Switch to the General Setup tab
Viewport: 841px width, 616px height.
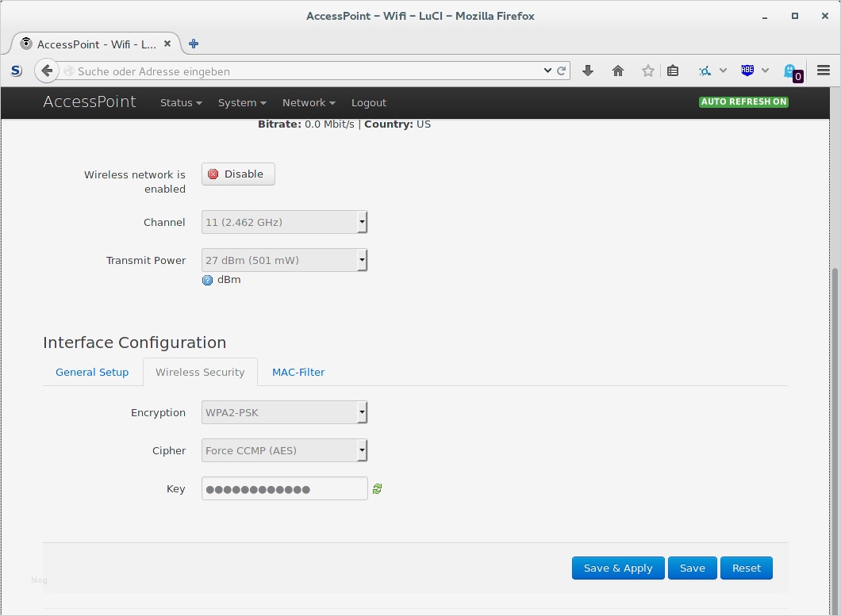(92, 372)
